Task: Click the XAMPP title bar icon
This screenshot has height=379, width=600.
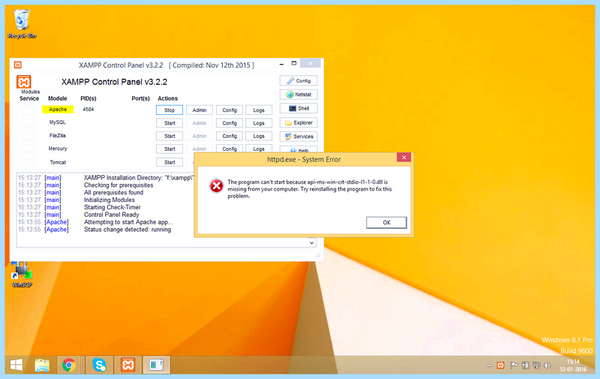Action: pyautogui.click(x=18, y=65)
